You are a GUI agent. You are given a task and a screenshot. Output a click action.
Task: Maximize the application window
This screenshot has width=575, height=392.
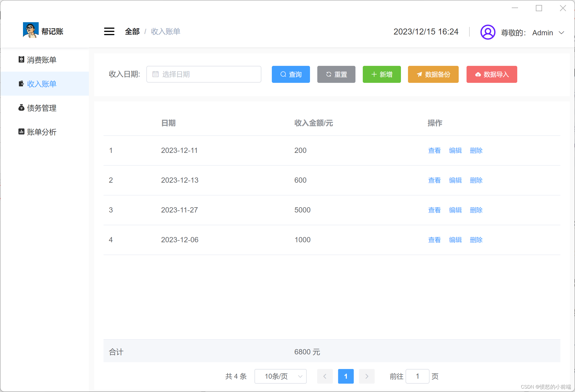(x=539, y=8)
